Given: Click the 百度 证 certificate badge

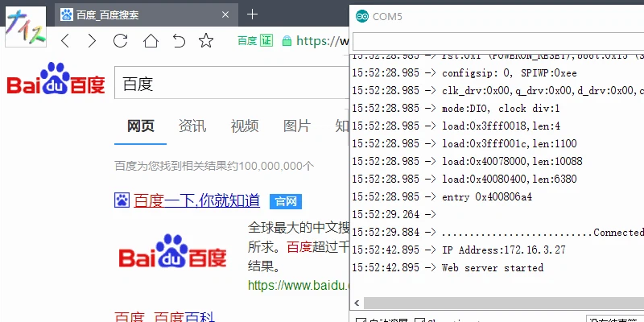Looking at the screenshot, I should click(255, 41).
